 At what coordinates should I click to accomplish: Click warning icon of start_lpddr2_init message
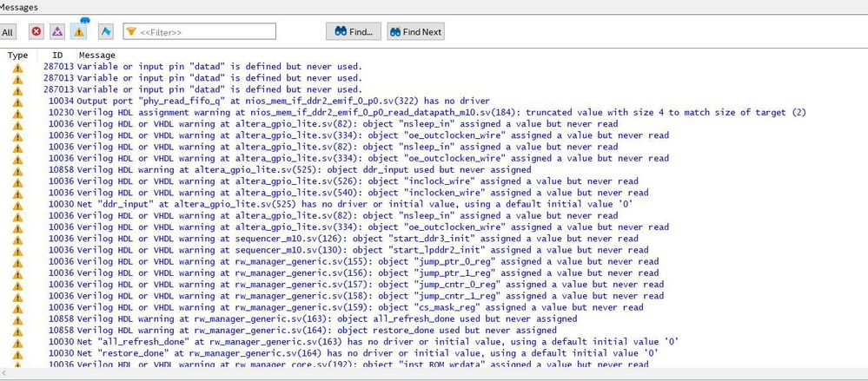[17, 250]
